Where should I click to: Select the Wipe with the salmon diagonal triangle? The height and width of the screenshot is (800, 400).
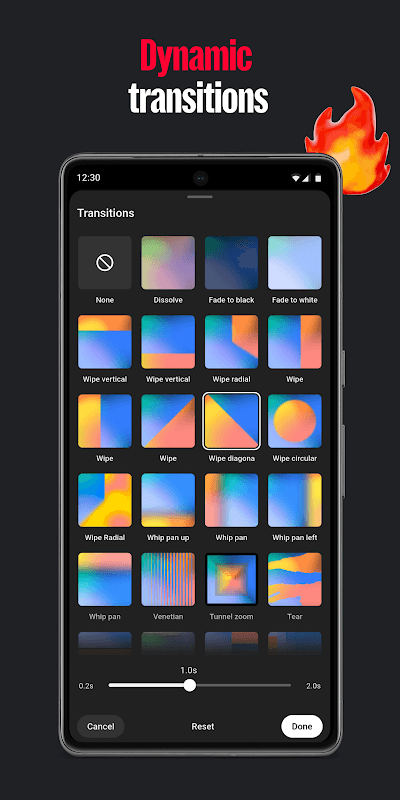tap(168, 421)
